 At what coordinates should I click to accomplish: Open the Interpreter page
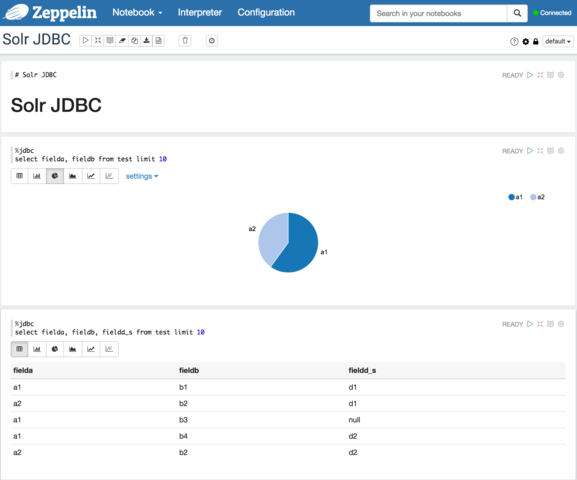200,13
